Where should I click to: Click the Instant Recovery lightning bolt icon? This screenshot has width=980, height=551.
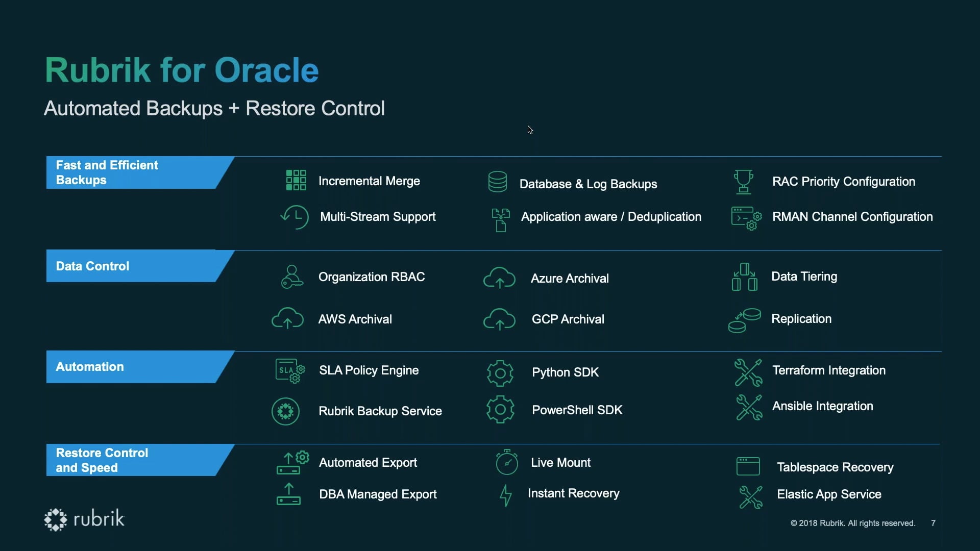506,495
